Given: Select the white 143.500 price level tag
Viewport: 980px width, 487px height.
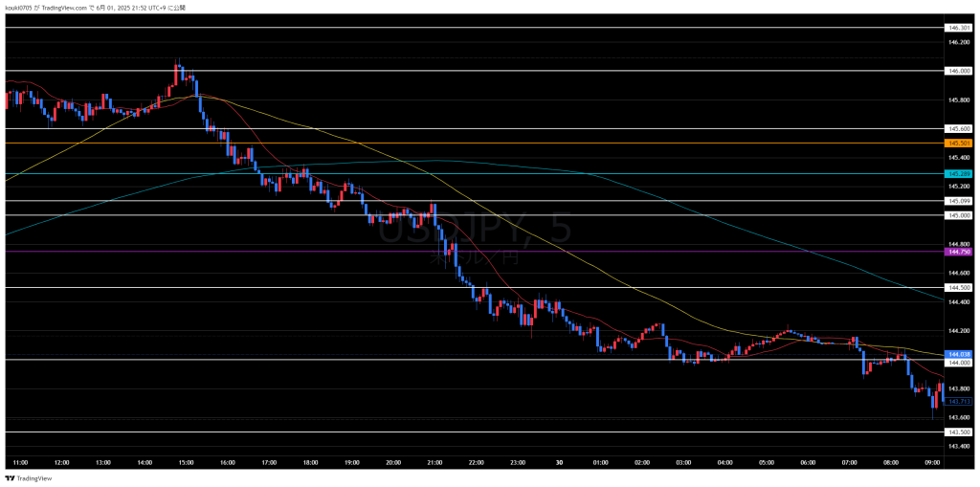Looking at the screenshot, I should (x=958, y=432).
